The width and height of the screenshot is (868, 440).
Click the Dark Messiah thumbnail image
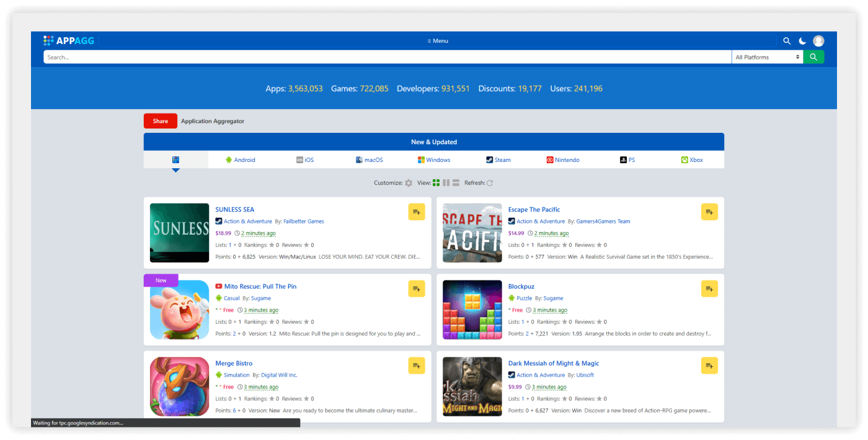point(472,387)
